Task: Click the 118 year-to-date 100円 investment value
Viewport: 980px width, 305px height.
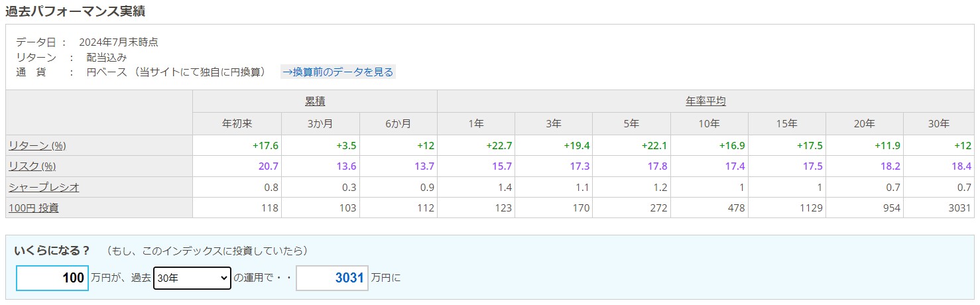Action: 269,208
